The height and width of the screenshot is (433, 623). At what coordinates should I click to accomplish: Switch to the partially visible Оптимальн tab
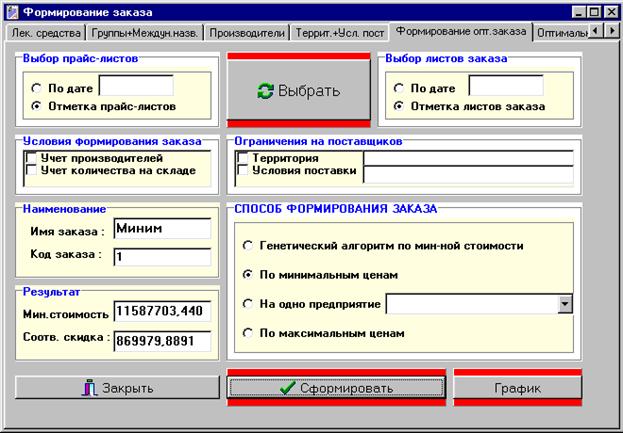[561, 33]
